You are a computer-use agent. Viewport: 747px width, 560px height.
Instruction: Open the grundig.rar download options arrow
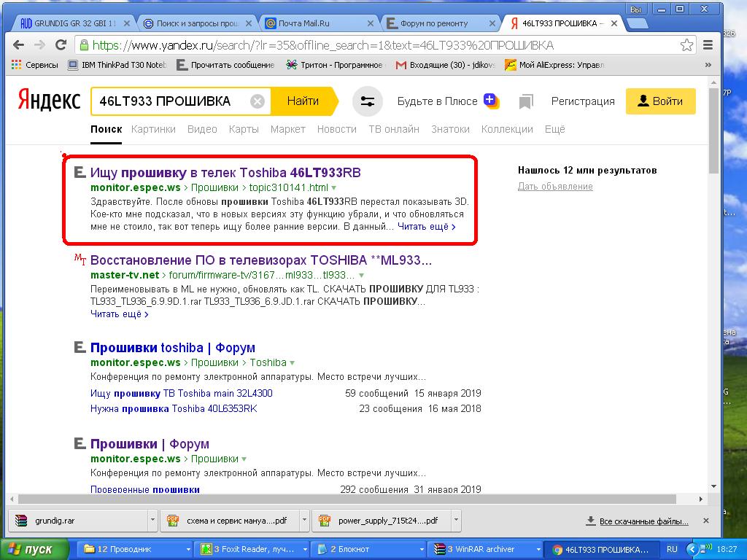coord(152,521)
